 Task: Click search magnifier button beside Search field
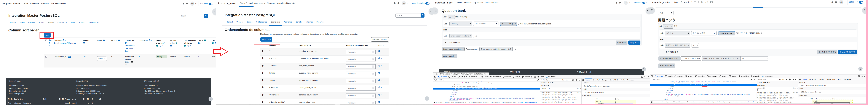point(206,16)
